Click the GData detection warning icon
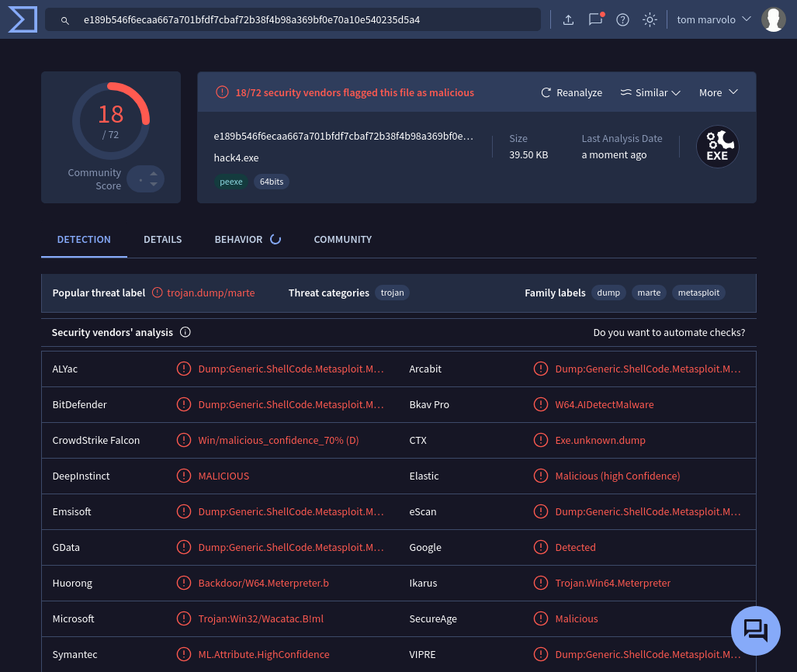This screenshot has height=672, width=797. (x=183, y=547)
